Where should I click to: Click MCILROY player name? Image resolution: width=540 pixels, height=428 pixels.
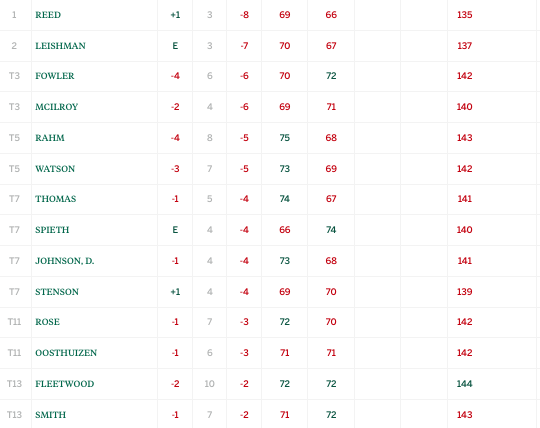click(56, 107)
